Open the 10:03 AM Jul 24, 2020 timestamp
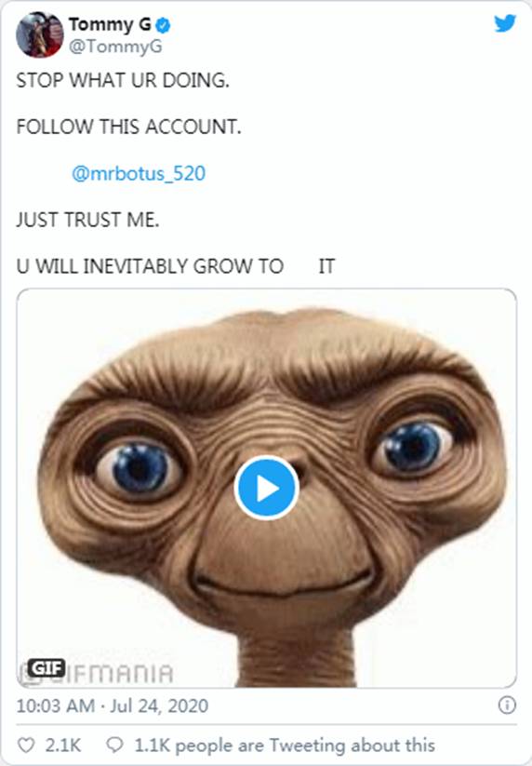This screenshot has width=532, height=766. click(x=113, y=706)
